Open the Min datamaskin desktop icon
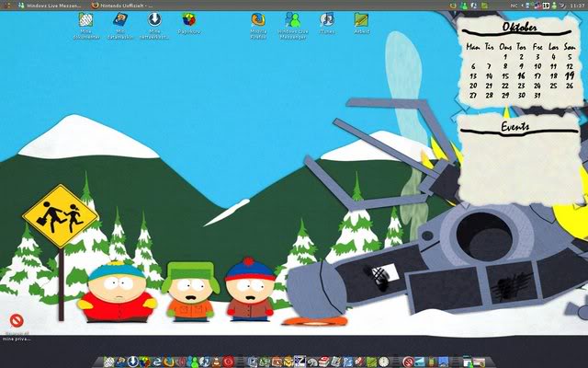 [x=120, y=25]
